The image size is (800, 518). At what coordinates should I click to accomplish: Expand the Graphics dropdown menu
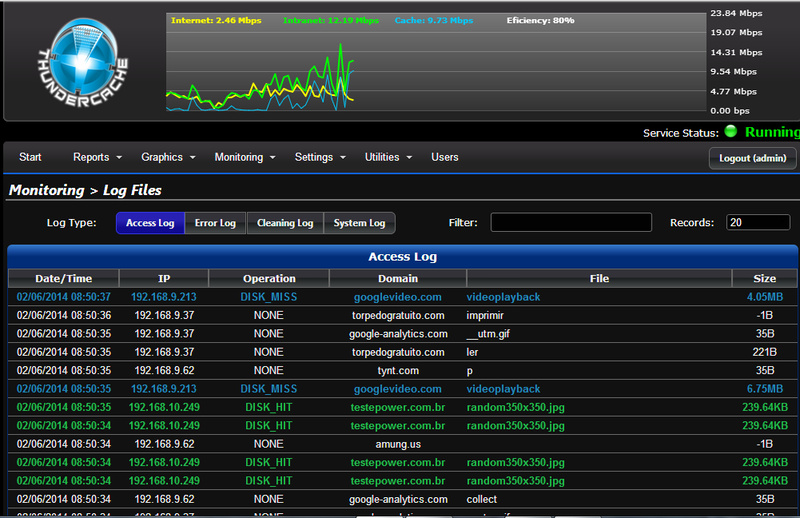coord(168,157)
